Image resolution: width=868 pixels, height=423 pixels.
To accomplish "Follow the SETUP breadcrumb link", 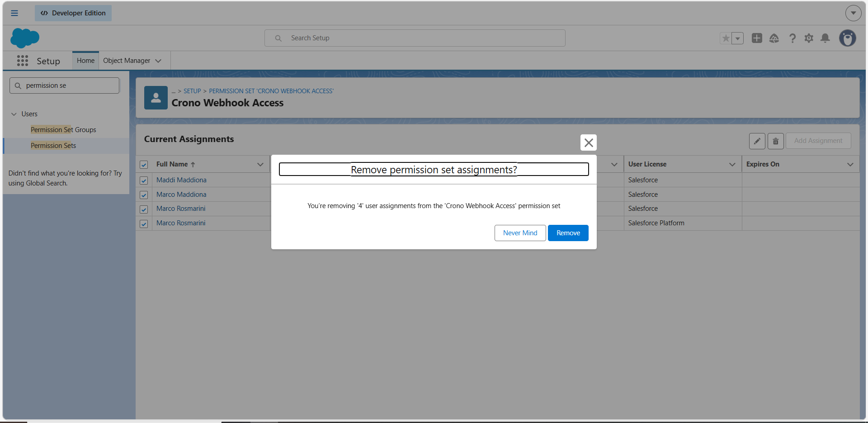I will pyautogui.click(x=192, y=91).
